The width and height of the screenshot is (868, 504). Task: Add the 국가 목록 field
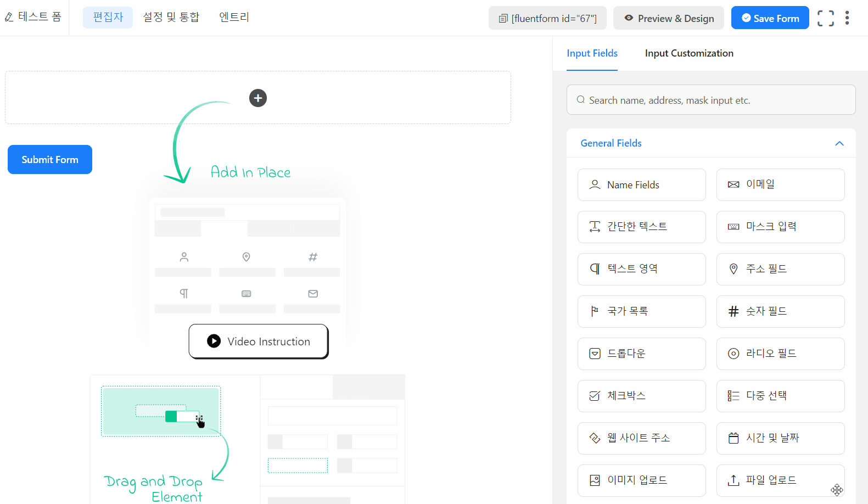641,311
